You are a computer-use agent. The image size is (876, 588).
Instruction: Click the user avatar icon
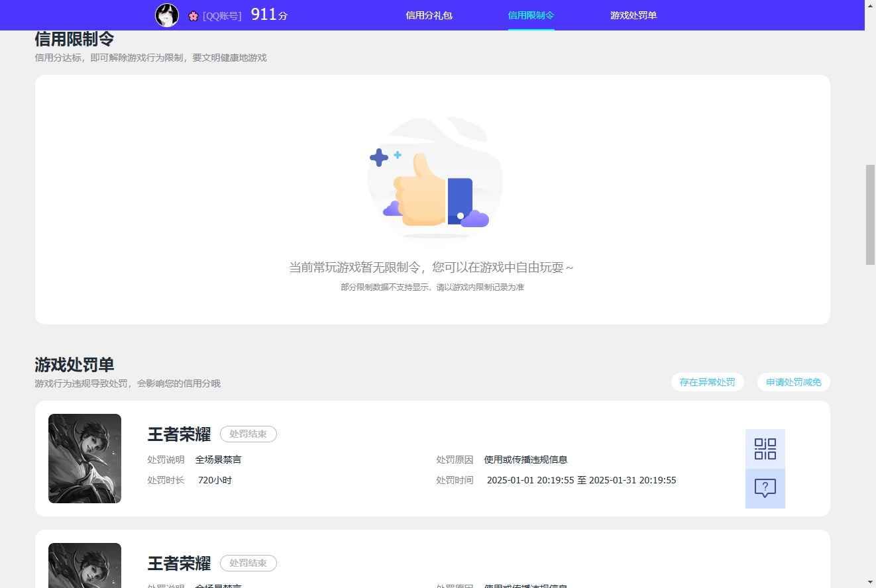166,15
